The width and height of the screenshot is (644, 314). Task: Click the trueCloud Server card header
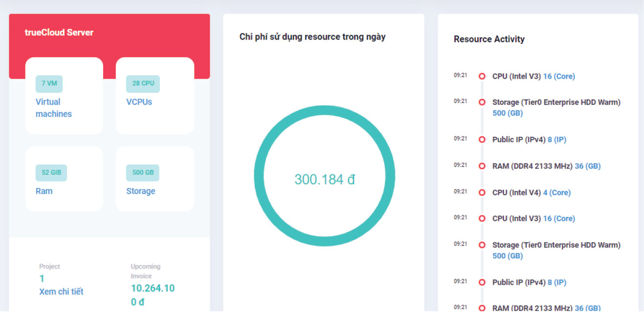(59, 33)
